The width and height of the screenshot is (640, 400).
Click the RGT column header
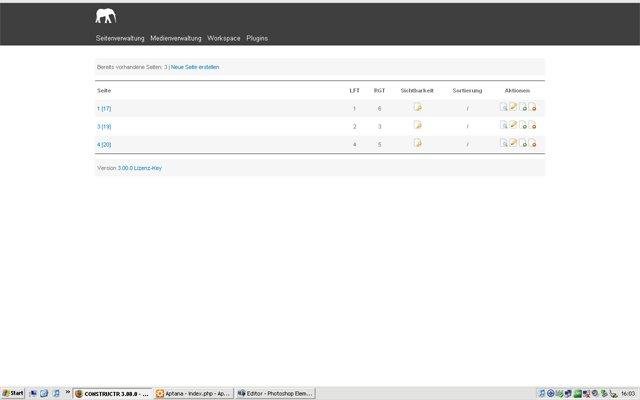click(x=379, y=91)
